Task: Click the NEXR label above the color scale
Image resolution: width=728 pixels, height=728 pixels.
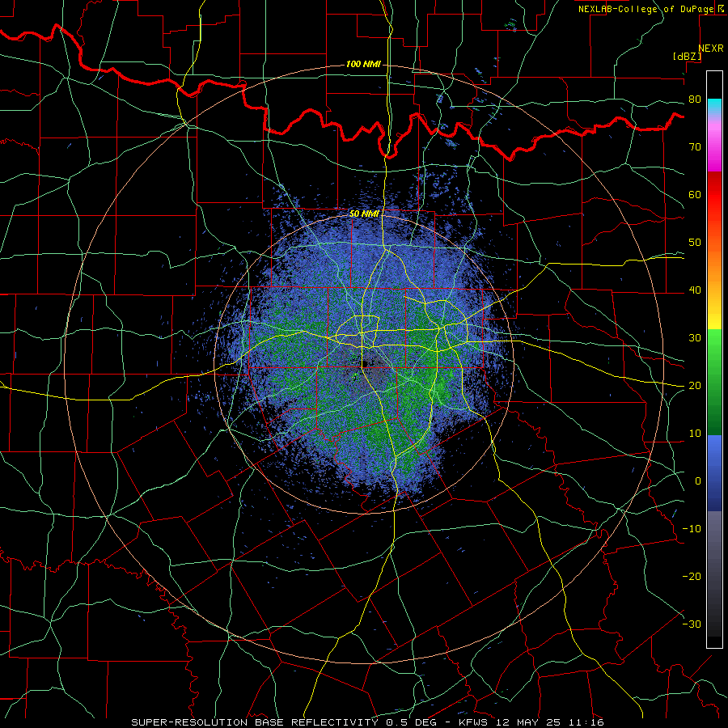Action: pos(711,49)
